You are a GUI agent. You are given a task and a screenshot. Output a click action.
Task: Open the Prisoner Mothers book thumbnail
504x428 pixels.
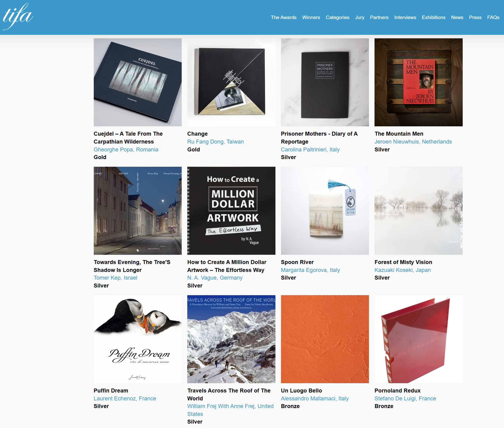point(325,82)
